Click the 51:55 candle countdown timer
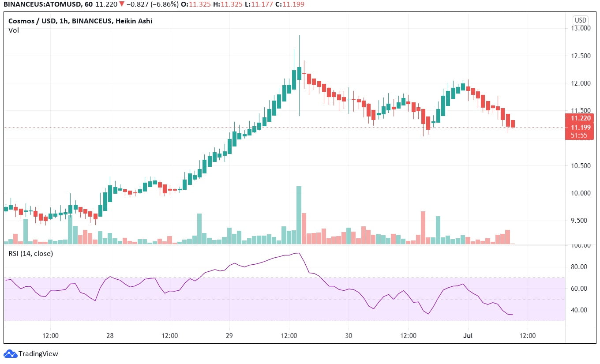600x364 pixels. point(578,135)
